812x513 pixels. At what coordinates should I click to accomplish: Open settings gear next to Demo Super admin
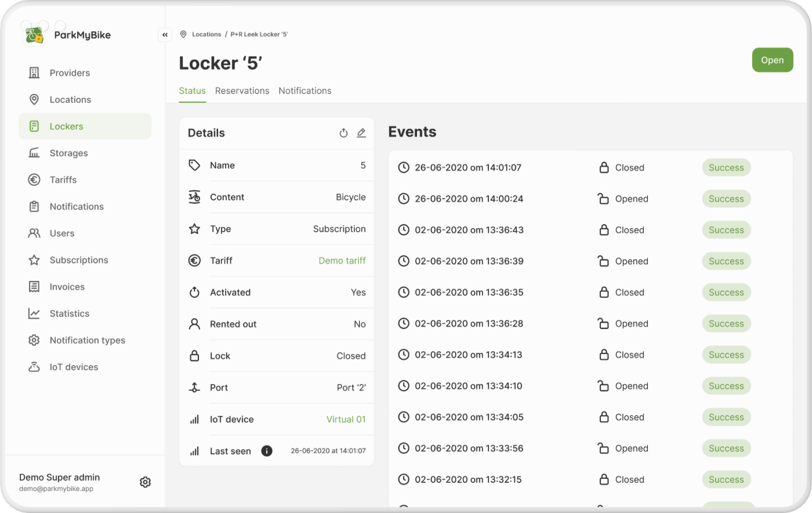[x=145, y=482]
